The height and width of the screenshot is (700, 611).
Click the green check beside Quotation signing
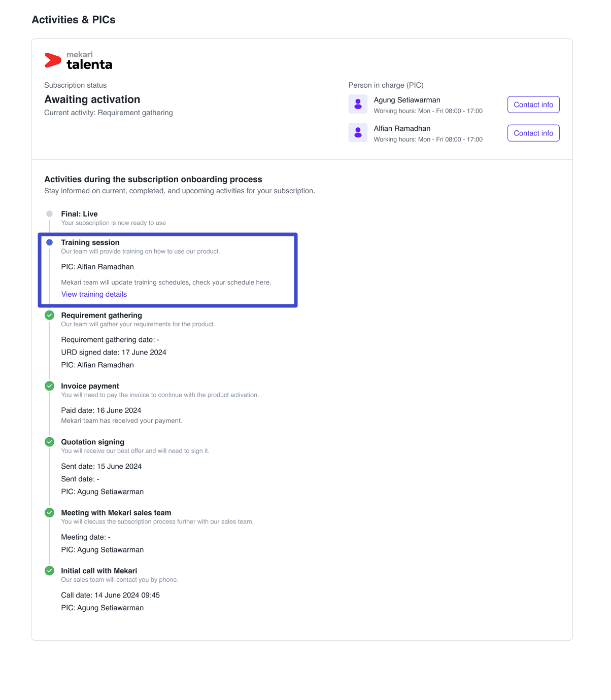(49, 442)
